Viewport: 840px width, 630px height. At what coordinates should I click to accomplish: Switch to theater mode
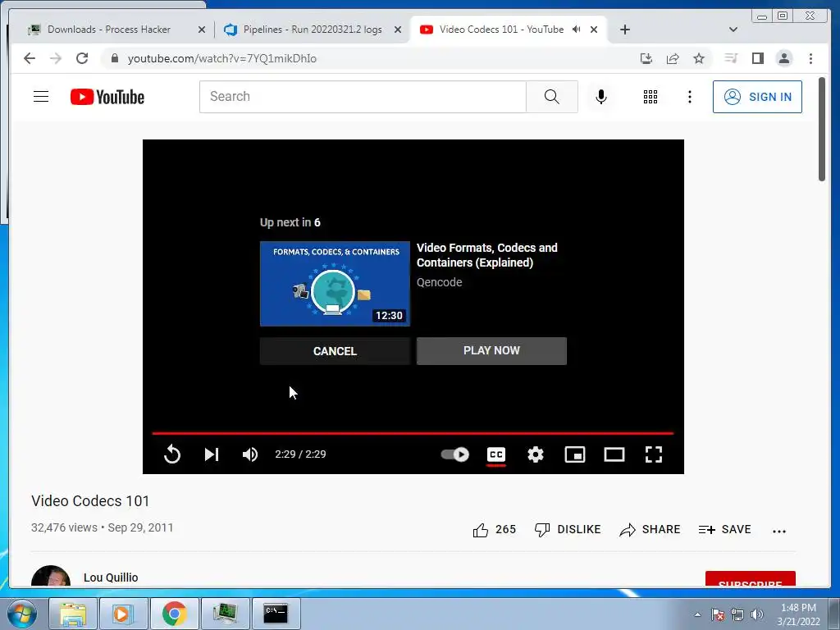tap(614, 454)
